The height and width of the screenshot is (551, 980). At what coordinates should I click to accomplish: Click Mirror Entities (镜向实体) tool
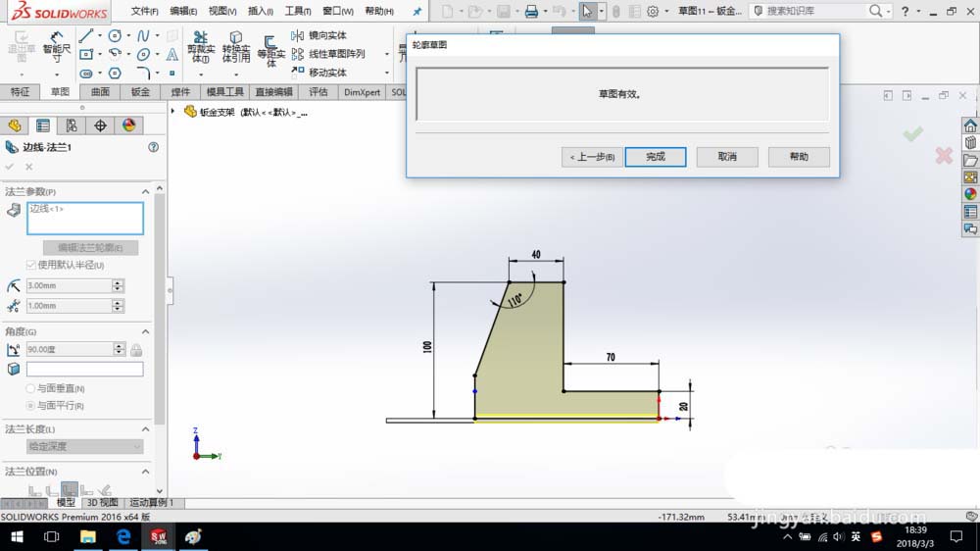[318, 35]
